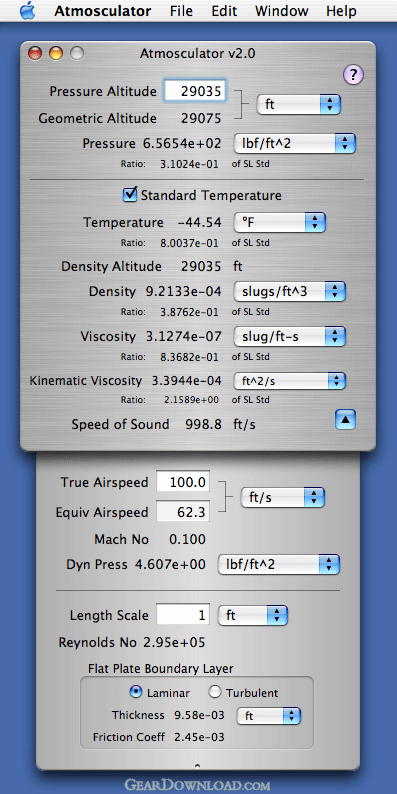397x794 pixels.
Task: Click the Pressure value 6.5654e+02
Action: tap(182, 144)
